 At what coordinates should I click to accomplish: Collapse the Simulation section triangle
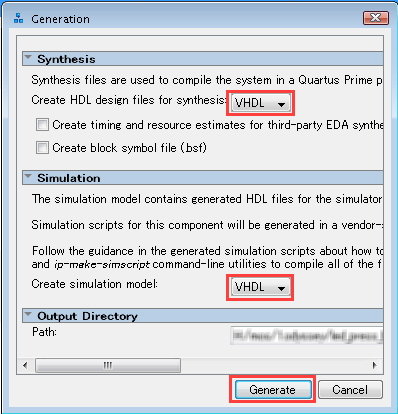[x=28, y=176]
